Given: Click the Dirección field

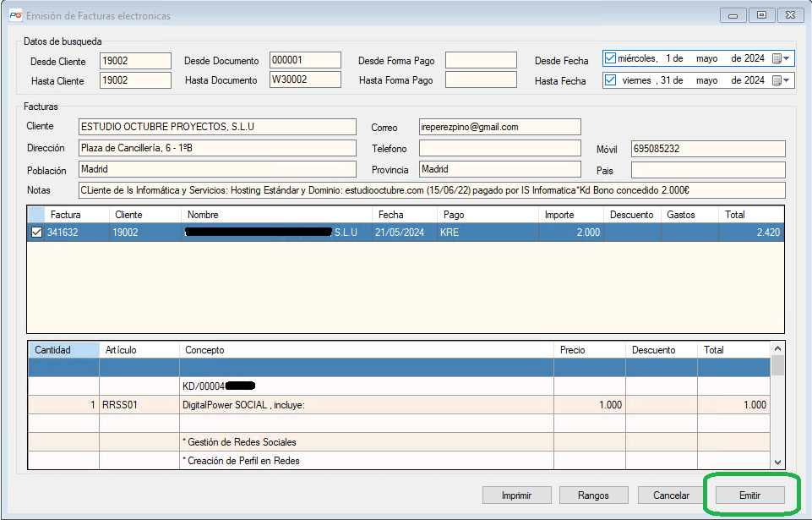Looking at the screenshot, I should pos(217,148).
